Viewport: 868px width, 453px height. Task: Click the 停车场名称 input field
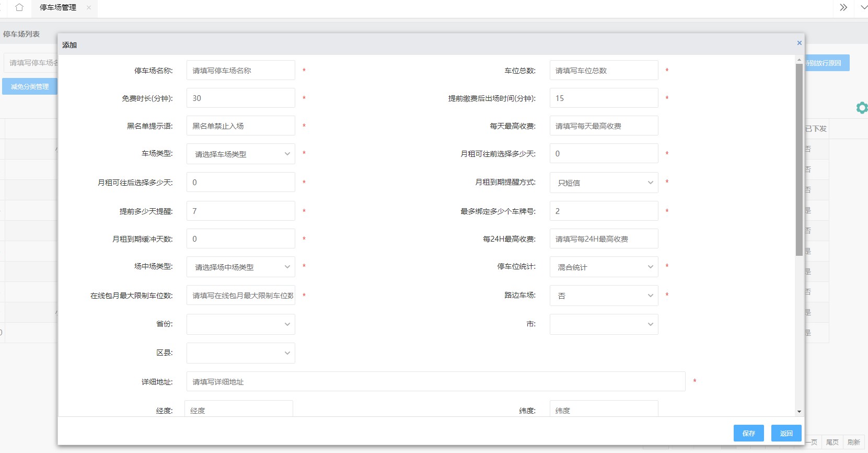pyautogui.click(x=241, y=70)
